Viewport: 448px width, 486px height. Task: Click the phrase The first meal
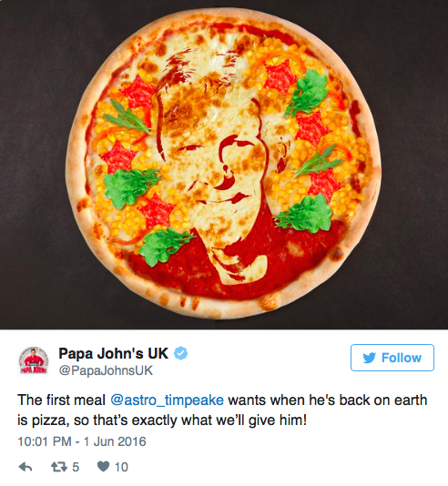[61, 400]
